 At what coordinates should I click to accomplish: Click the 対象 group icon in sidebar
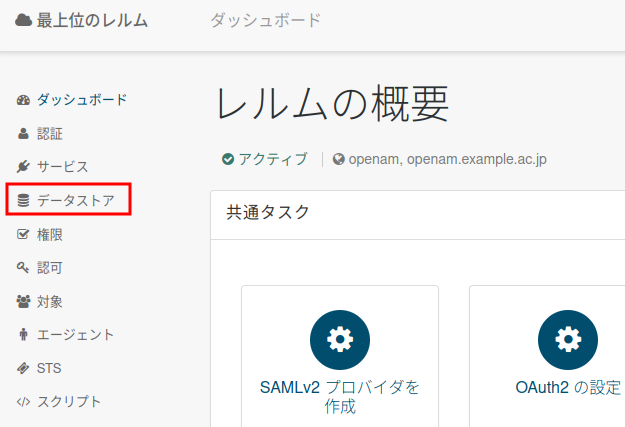pos(24,302)
